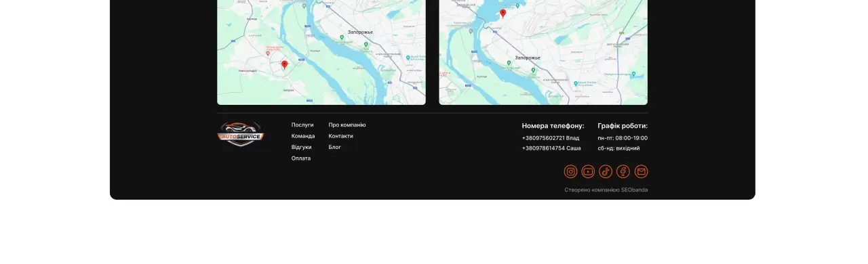Open the Команда footer link
The height and width of the screenshot is (264, 868).
(x=303, y=136)
